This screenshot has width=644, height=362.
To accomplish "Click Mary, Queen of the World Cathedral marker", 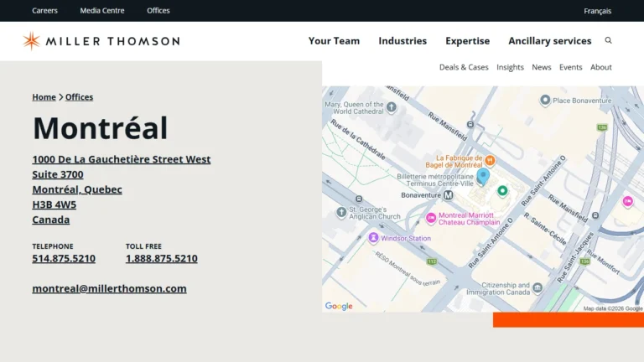I will [392, 107].
